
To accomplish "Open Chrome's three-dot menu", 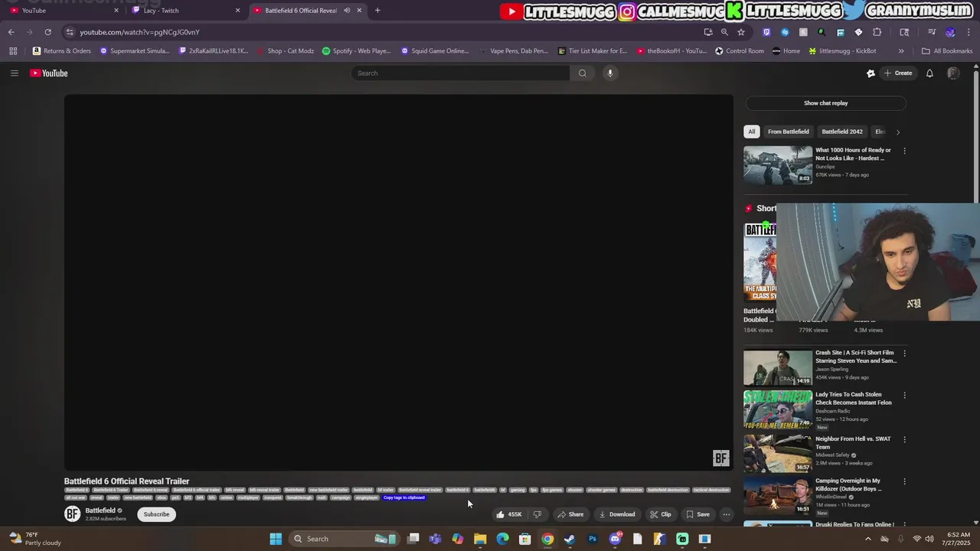I will (967, 32).
